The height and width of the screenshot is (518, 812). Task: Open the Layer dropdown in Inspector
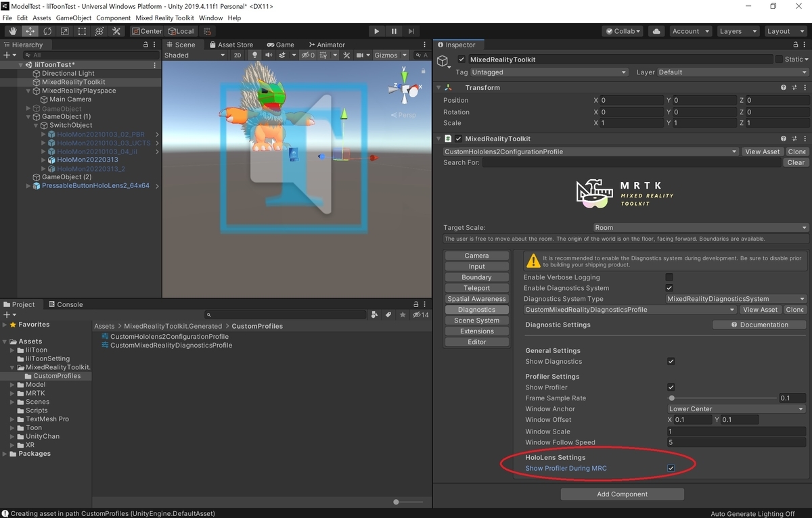coord(731,72)
